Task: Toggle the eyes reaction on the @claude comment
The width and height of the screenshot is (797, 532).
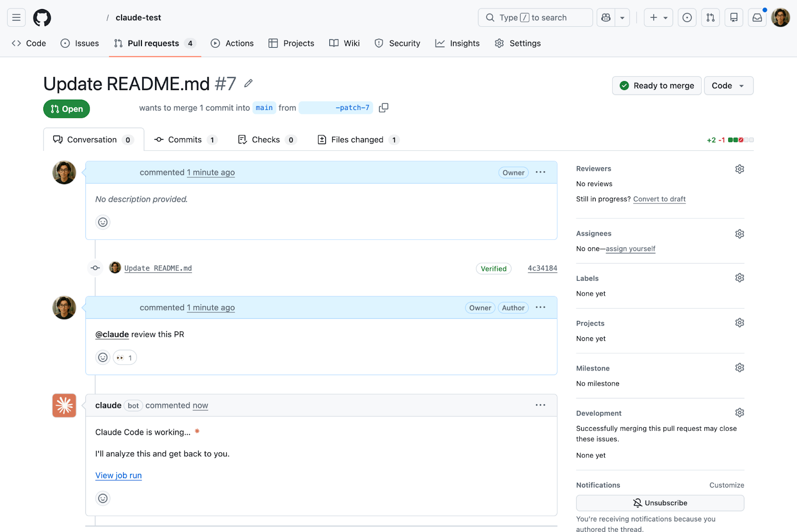Action: click(x=125, y=357)
